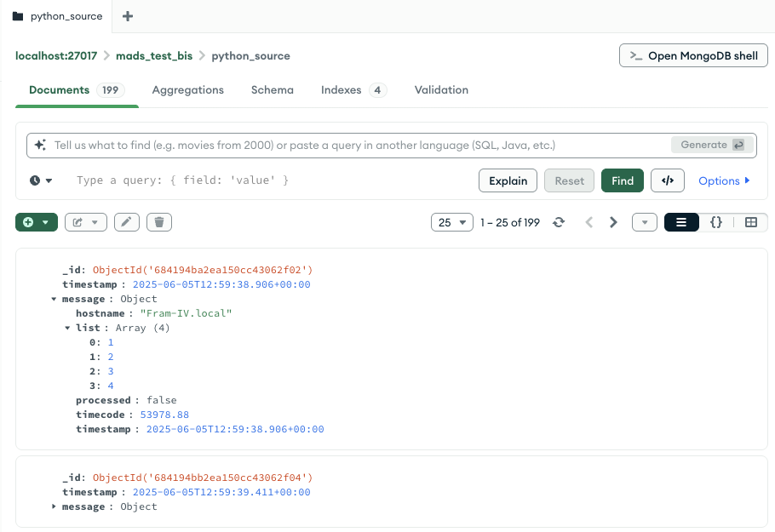
Task: Click Open MongoDB shell button
Action: pyautogui.click(x=693, y=56)
